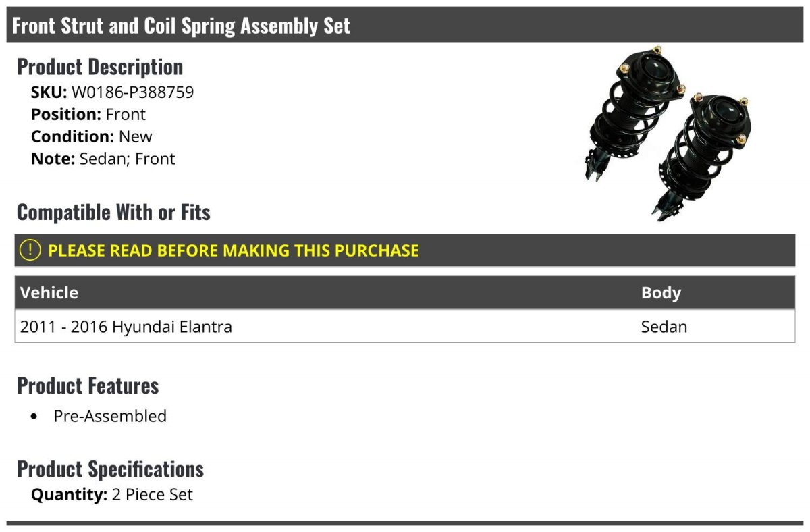Click the 'Position: Front' line
810x532 pixels.
88,114
